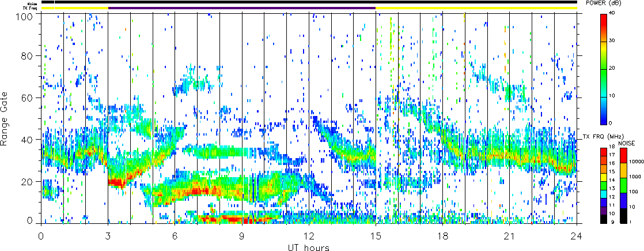The width and height of the screenshot is (644, 251).
Task: Click the '24' tick on the UT hours axis
Action: [x=577, y=236]
